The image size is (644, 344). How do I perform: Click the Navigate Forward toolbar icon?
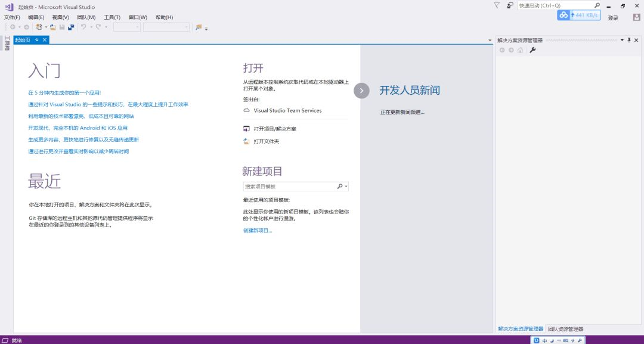[x=26, y=27]
